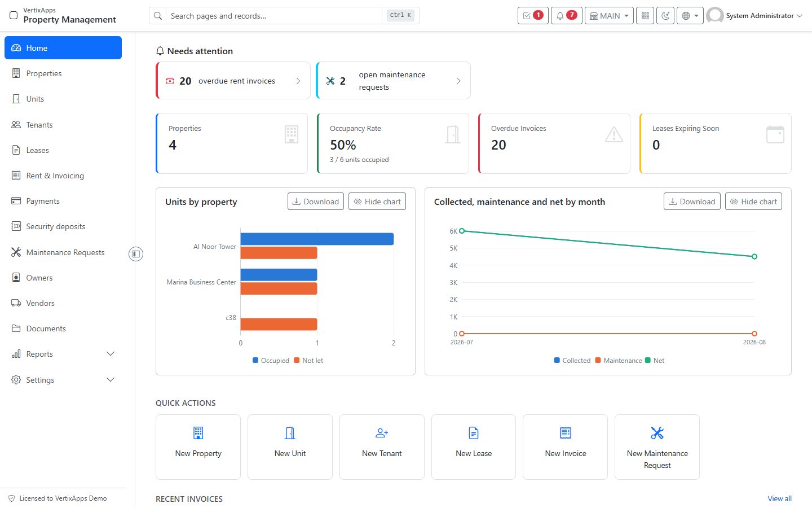Toggle the Collected series in the legend
Screen dimensions: 812x508
[572, 361]
